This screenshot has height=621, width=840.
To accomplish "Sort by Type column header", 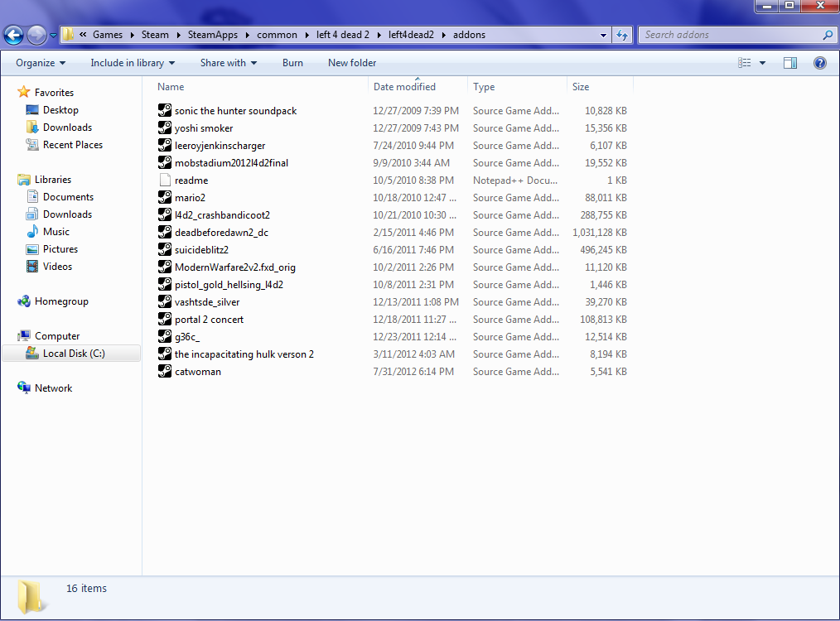I will [484, 87].
